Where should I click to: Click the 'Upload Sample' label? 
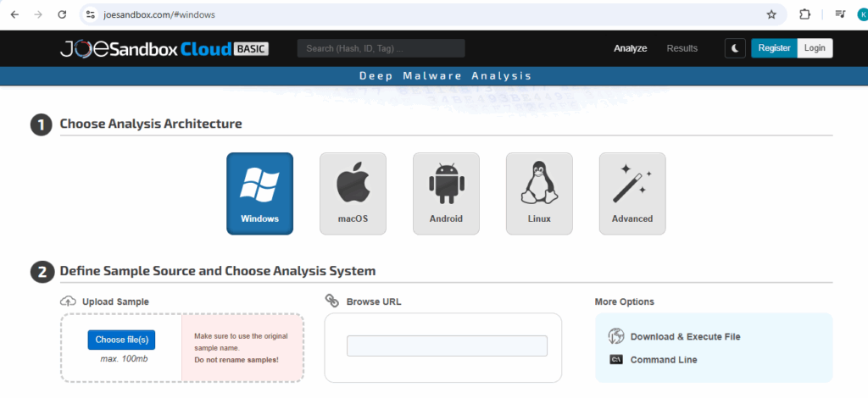click(115, 301)
